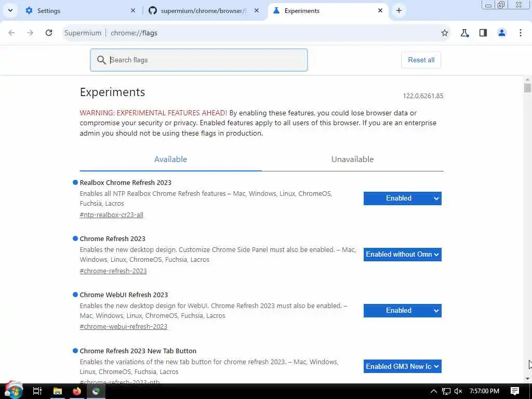Focus the Search flags input field
Screen dimensions: 532x399
pyautogui.click(x=199, y=60)
